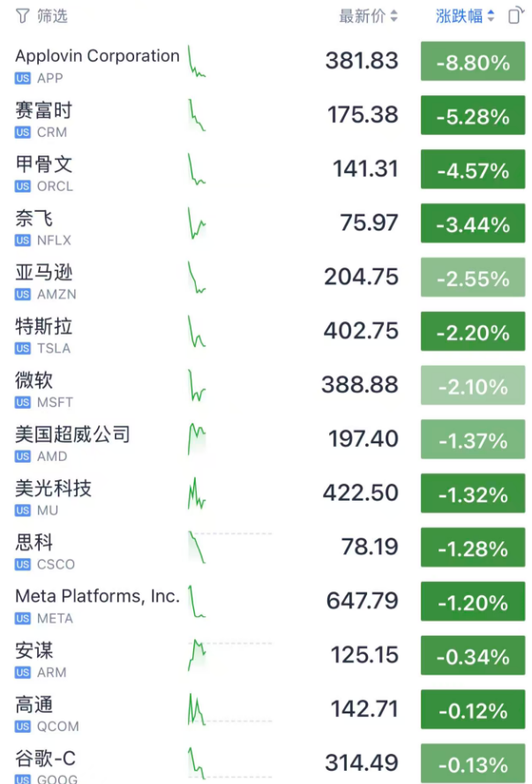The image size is (532, 784).
Task: Click the share icon in top-right corner
Action: click(x=515, y=15)
